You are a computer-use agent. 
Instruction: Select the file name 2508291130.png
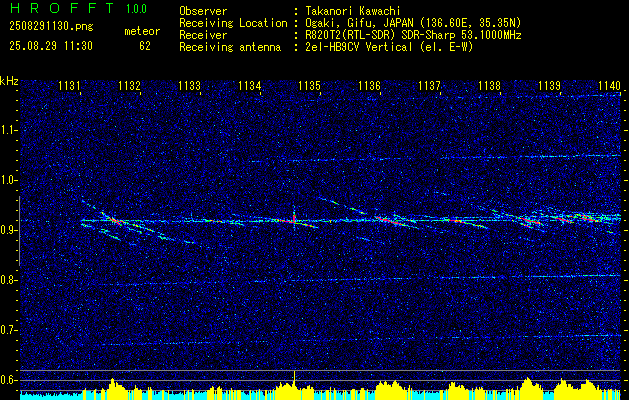[x=51, y=27]
